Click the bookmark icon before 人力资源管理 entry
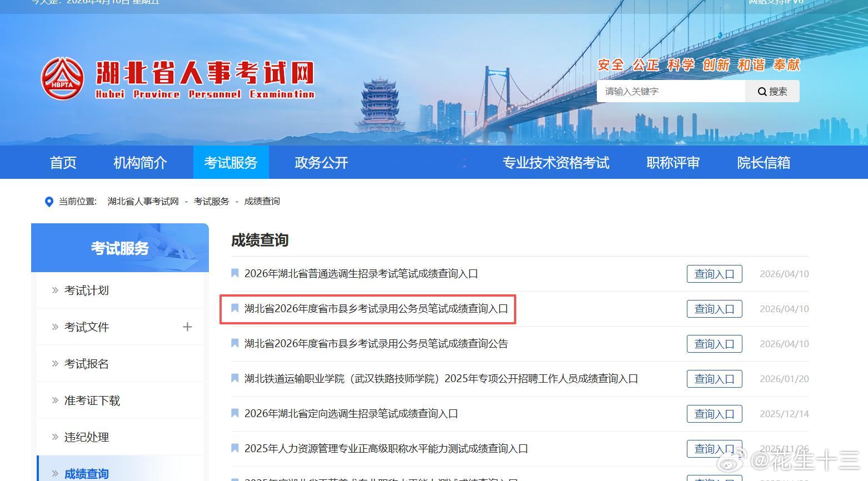This screenshot has width=868, height=481. coord(235,448)
